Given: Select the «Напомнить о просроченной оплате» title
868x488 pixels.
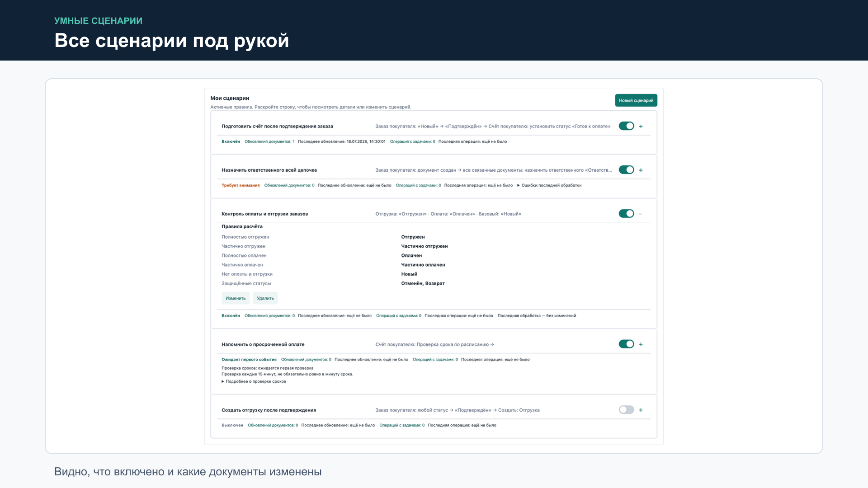Looking at the screenshot, I should pos(263,344).
